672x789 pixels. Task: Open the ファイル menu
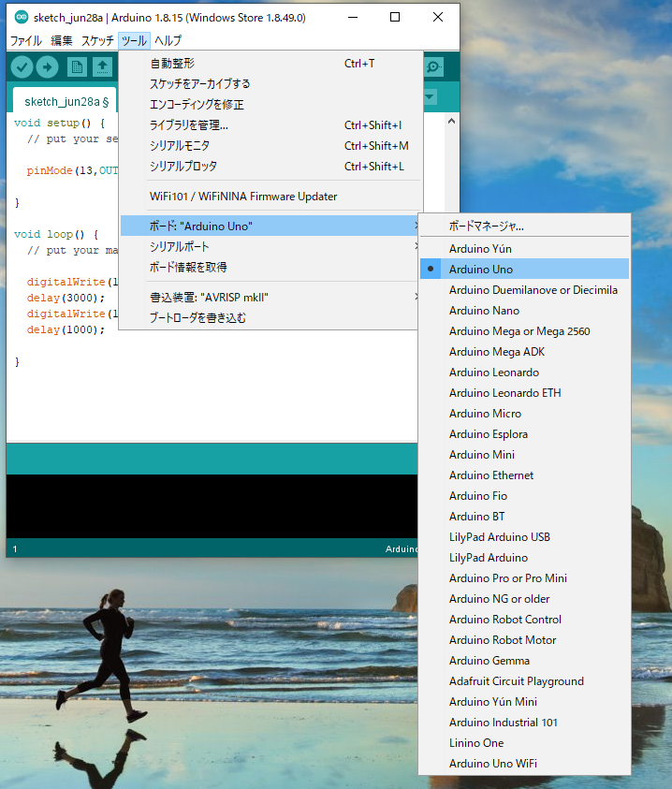click(x=25, y=40)
